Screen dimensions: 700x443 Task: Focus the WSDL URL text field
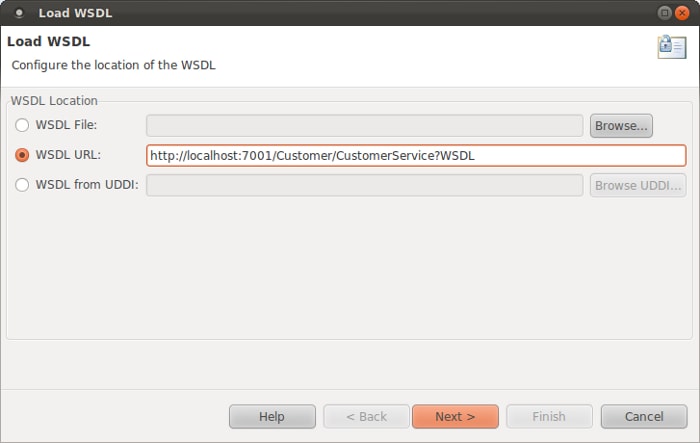(415, 155)
